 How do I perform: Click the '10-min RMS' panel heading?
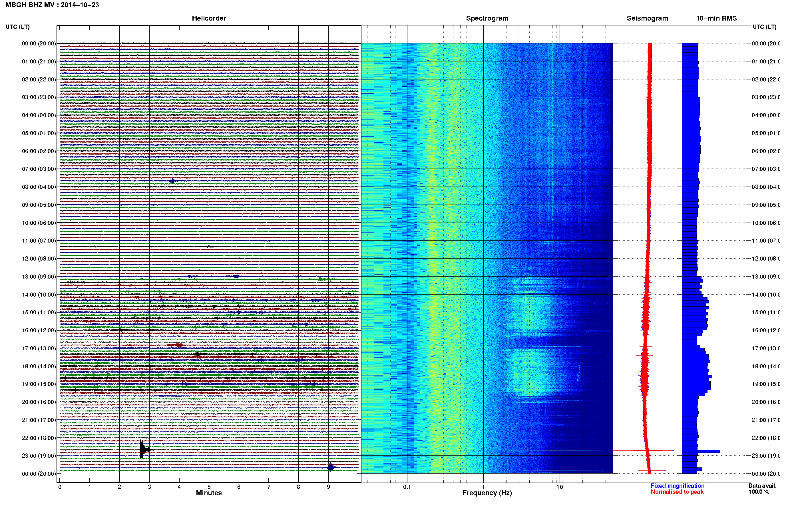(716, 18)
